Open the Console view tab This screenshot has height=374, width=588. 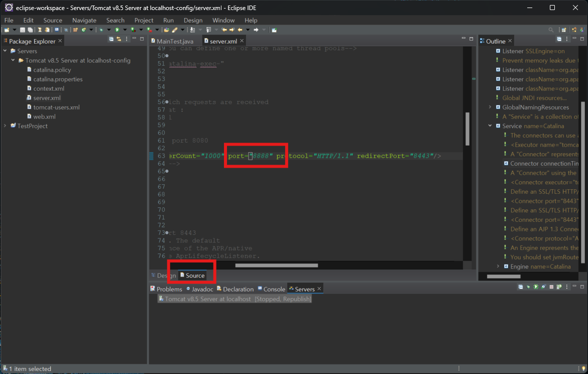coord(272,289)
